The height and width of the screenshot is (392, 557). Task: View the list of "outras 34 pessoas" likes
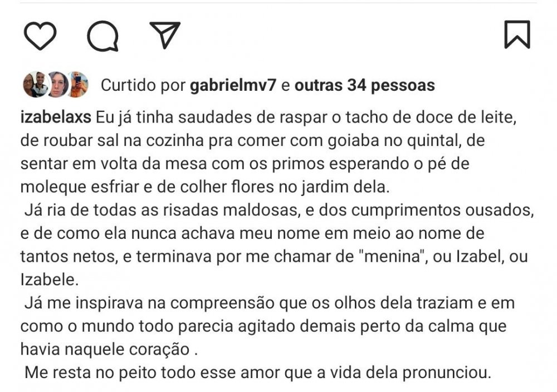pyautogui.click(x=364, y=86)
